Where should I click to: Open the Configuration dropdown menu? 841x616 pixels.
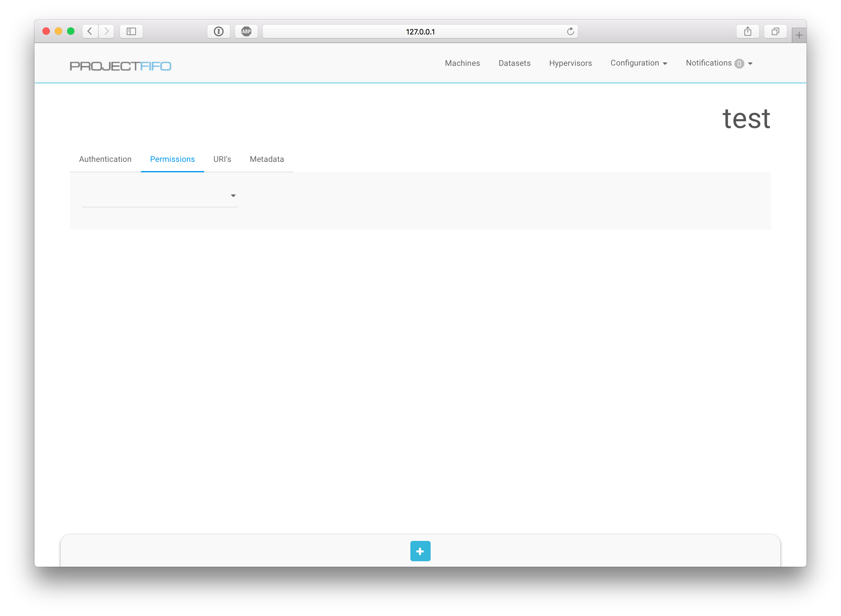[x=639, y=63]
